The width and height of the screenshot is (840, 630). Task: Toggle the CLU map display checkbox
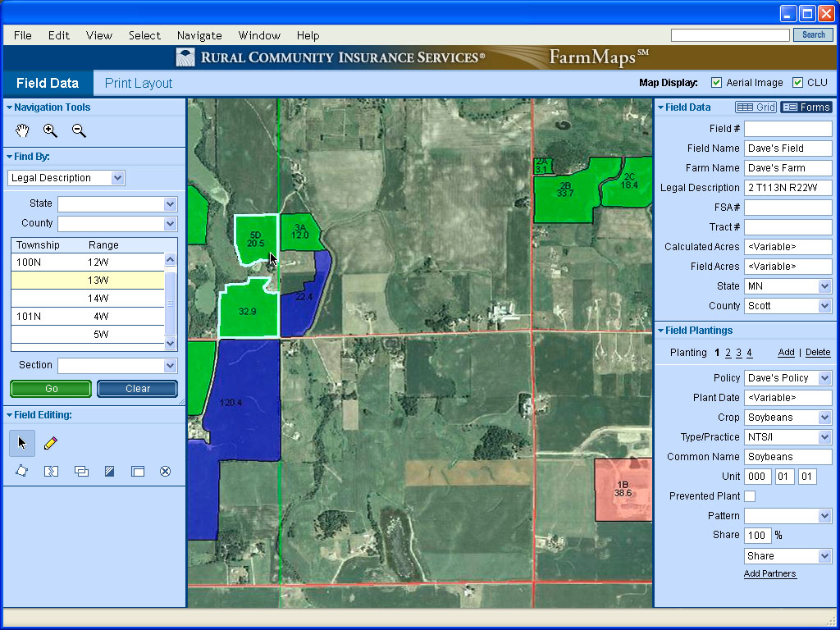coord(797,83)
